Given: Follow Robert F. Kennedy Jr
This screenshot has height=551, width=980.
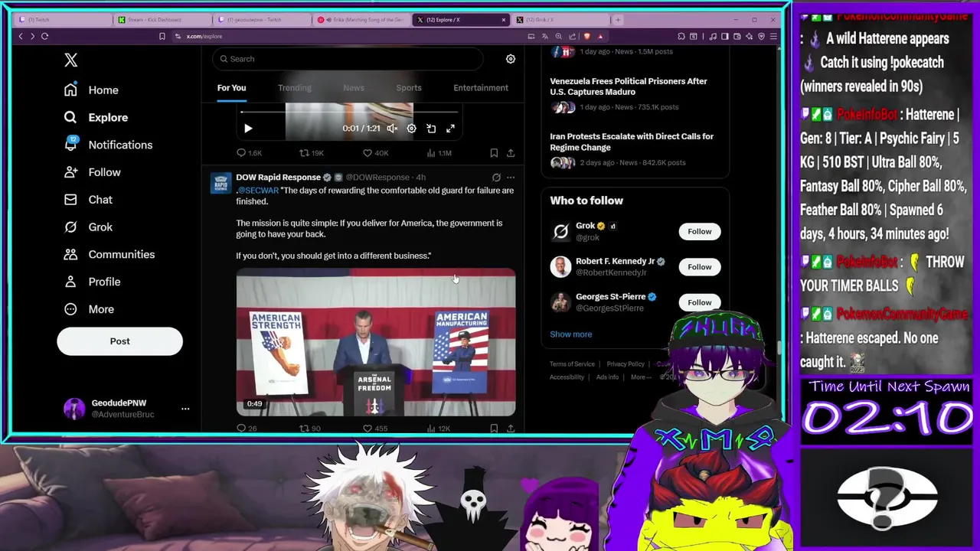Looking at the screenshot, I should 699,267.
